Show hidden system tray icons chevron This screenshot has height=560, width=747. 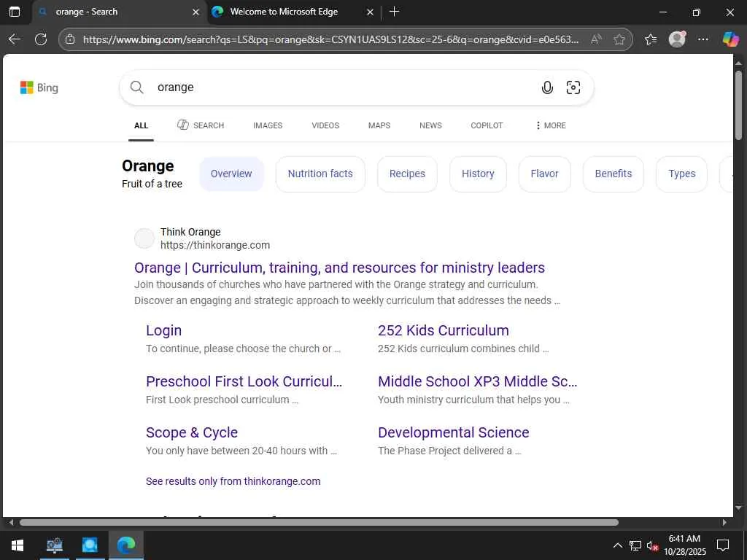click(x=617, y=545)
